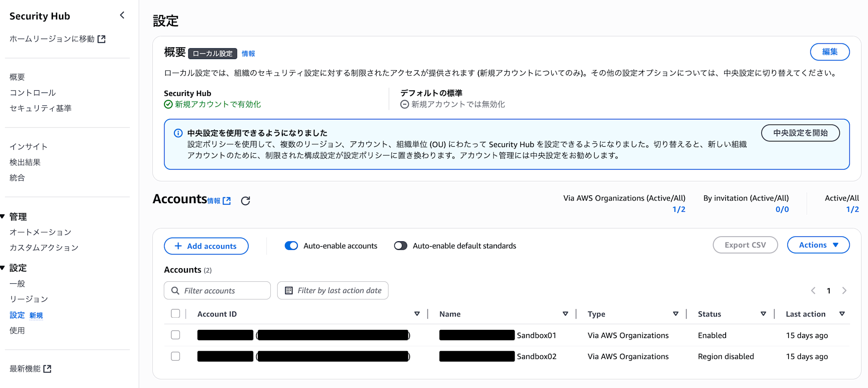868x388 pixels.
Task: Select the Sandbox01 account checkbox
Action: tap(175, 335)
